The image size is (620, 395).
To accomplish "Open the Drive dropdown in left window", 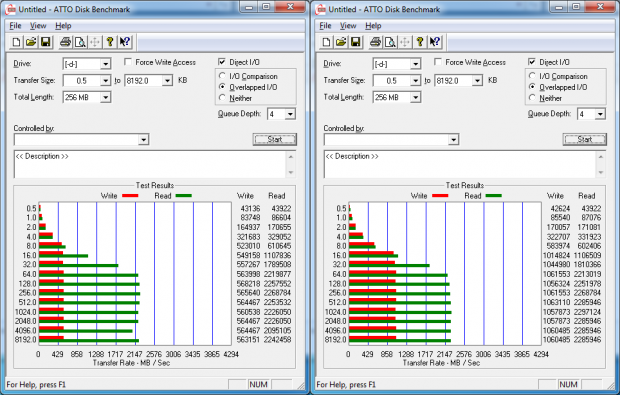I will 105,64.
